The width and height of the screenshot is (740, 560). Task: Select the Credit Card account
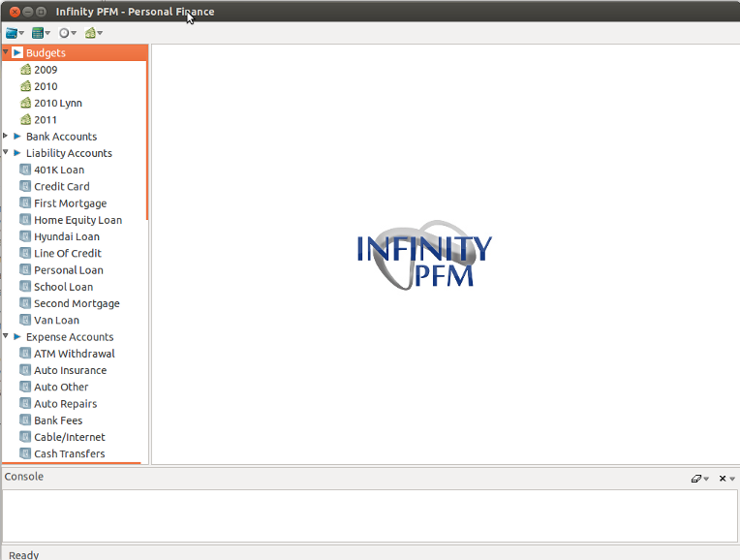point(61,187)
